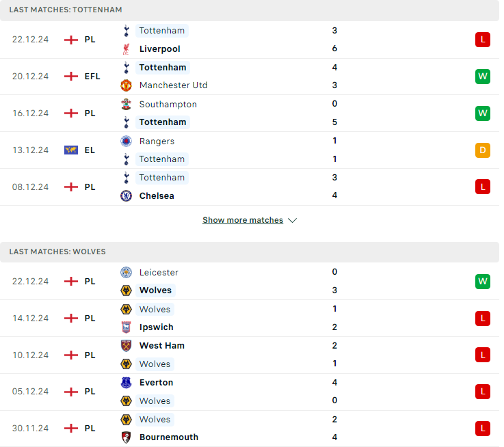
Task: Open the Wolves vs Bournemouth match row
Action: (250, 429)
